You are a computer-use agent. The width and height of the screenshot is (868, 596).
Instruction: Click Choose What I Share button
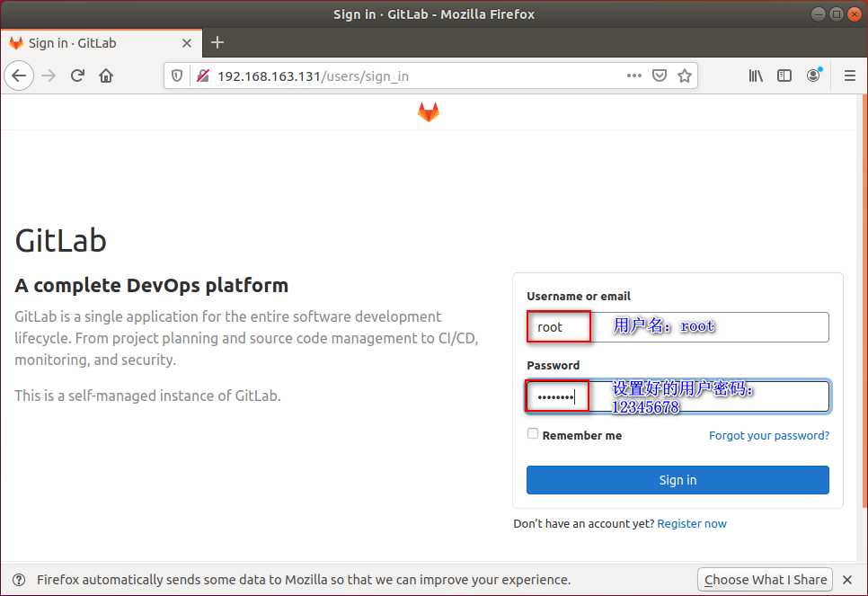[765, 580]
